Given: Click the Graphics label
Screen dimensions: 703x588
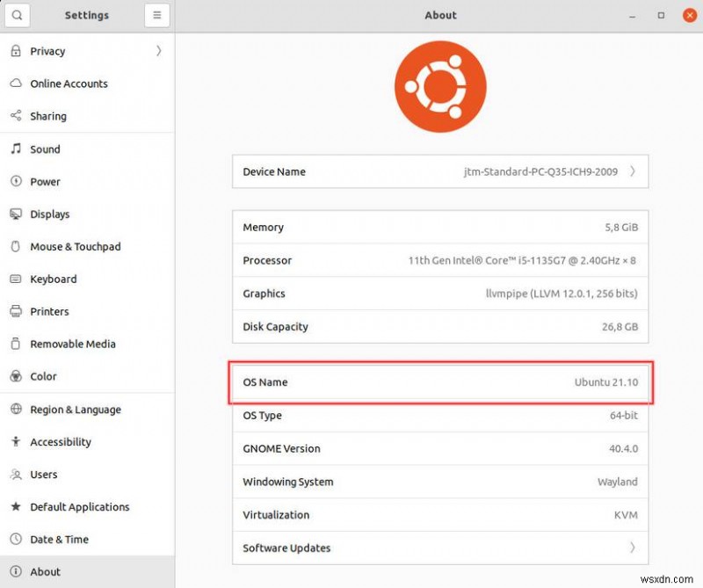Looking at the screenshot, I should click(265, 294).
